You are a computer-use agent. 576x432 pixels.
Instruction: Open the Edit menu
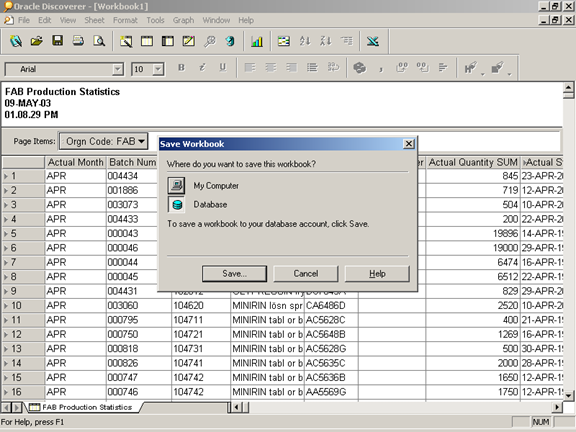pyautogui.click(x=44, y=20)
